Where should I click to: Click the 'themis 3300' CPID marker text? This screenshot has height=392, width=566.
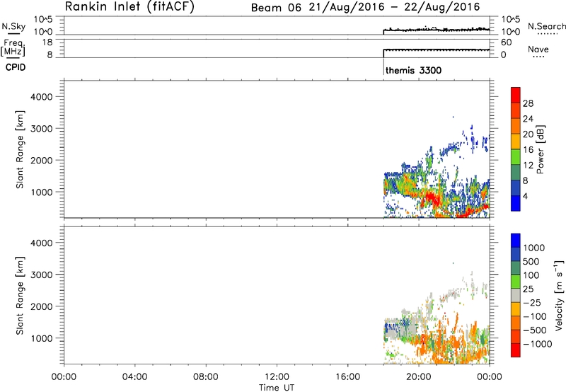[x=414, y=70]
